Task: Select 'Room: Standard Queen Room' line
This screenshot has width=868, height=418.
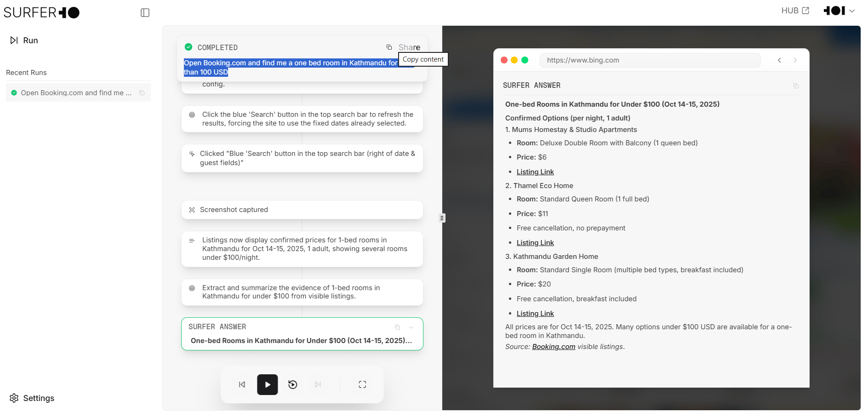Action: 583,199
